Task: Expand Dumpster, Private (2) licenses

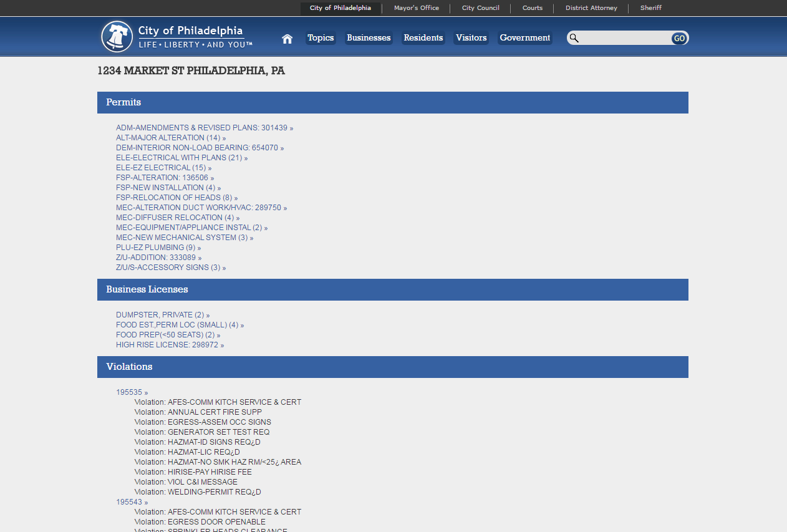Action: pyautogui.click(x=163, y=315)
